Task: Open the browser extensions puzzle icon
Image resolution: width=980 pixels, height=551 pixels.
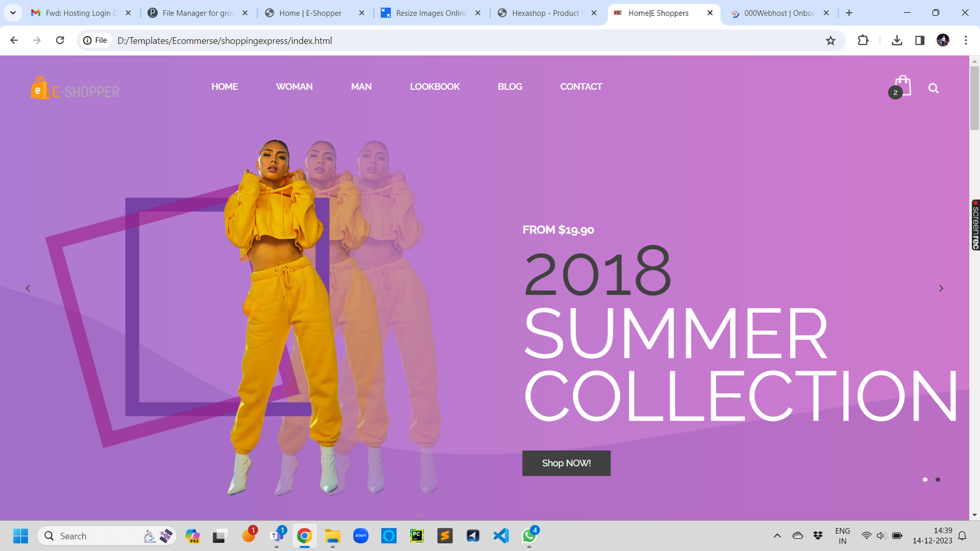Action: pos(863,40)
